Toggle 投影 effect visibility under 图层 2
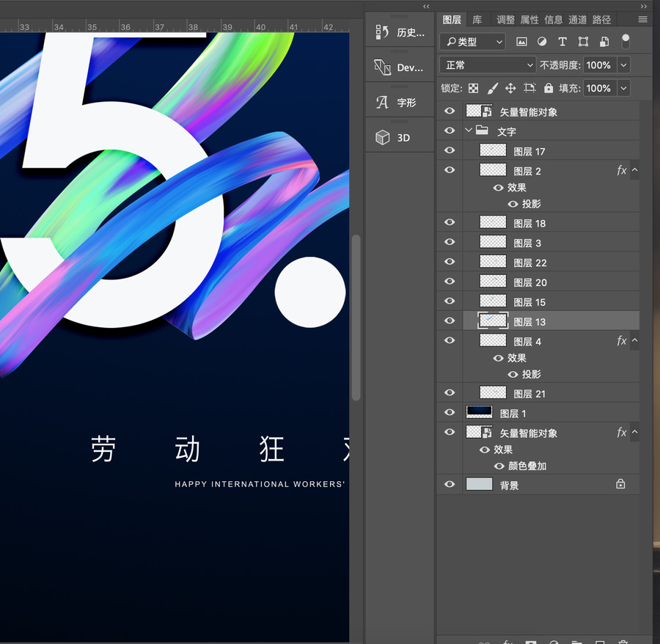The image size is (660, 644). [x=513, y=204]
